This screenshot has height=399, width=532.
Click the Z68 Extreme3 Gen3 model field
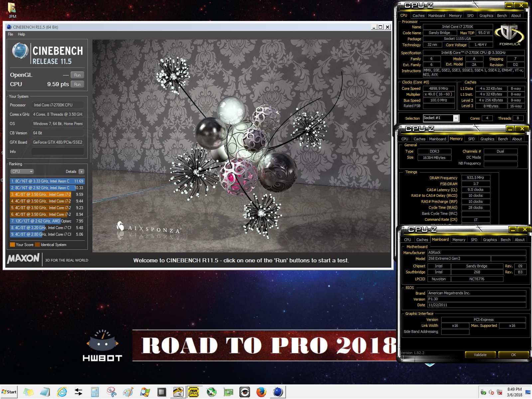pos(459,258)
